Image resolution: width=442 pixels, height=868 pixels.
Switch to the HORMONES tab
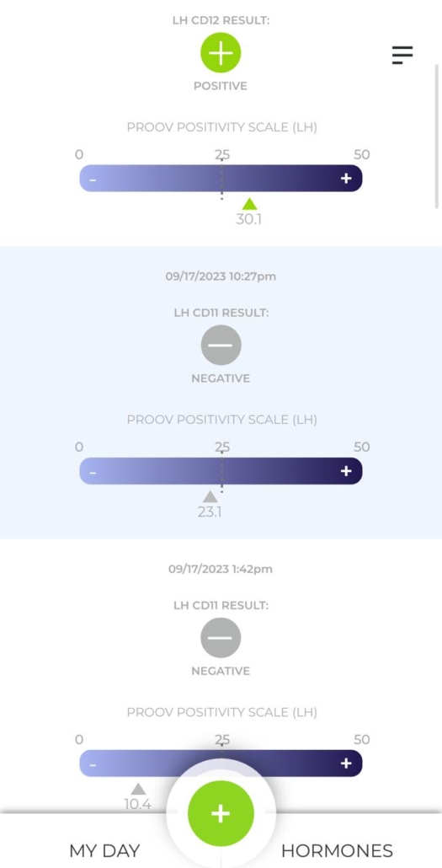[337, 850]
